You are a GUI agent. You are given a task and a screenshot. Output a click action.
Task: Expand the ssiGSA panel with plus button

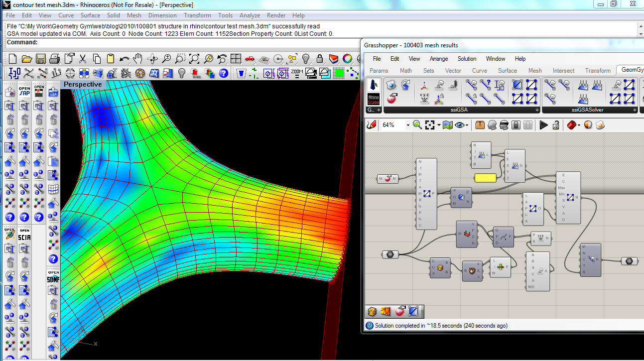(x=537, y=110)
